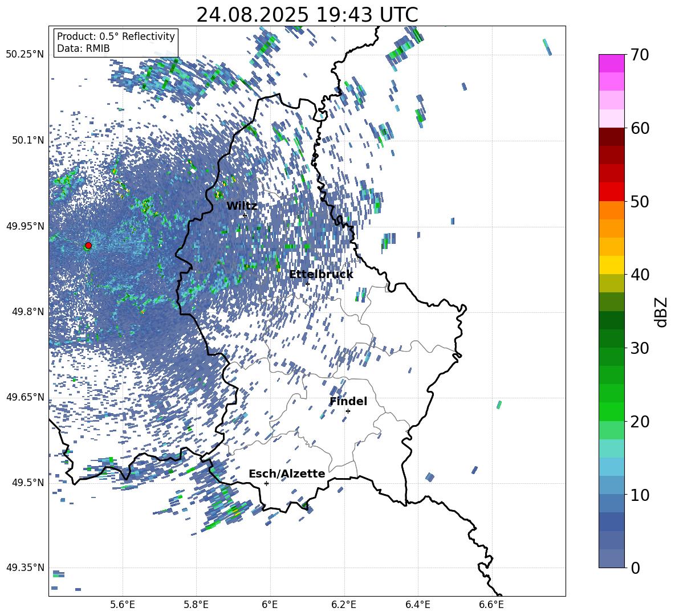This screenshot has width=675, height=616.
Task: Click the bright red colorbar swatch above 50
Action: pos(611,191)
